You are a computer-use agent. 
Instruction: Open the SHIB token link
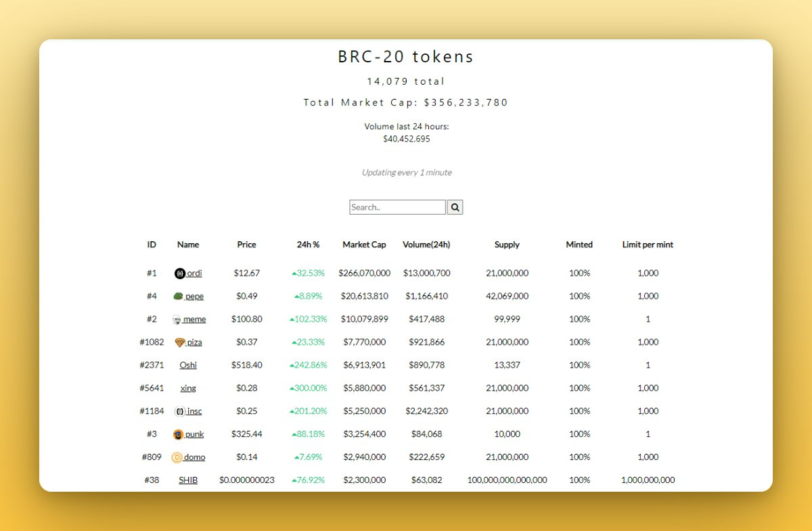coord(187,480)
